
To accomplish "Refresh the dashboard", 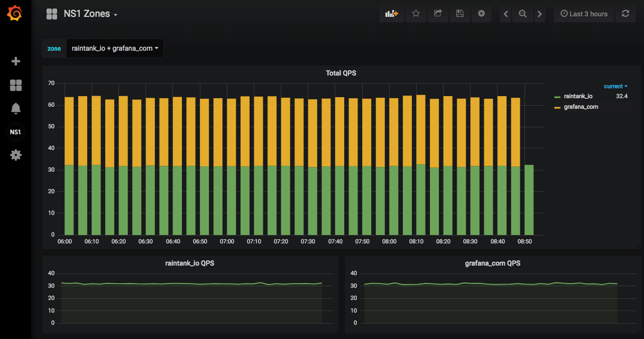I will [x=625, y=14].
